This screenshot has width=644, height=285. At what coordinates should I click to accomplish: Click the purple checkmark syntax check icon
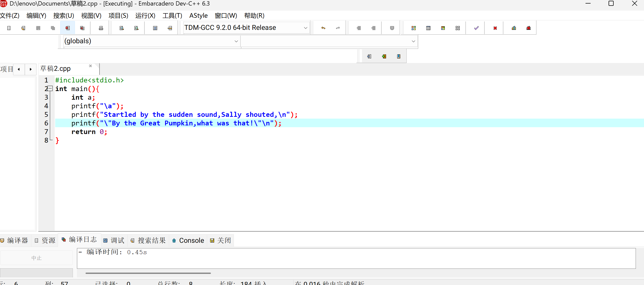pyautogui.click(x=476, y=28)
